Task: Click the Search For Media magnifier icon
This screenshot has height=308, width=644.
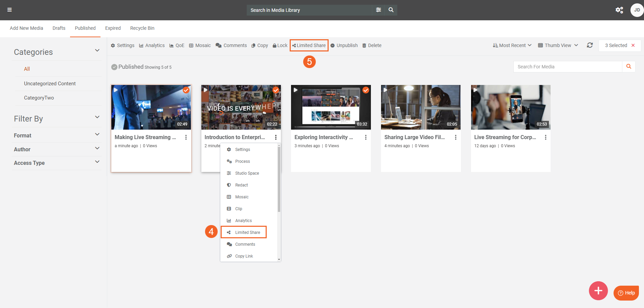Action: tap(628, 67)
